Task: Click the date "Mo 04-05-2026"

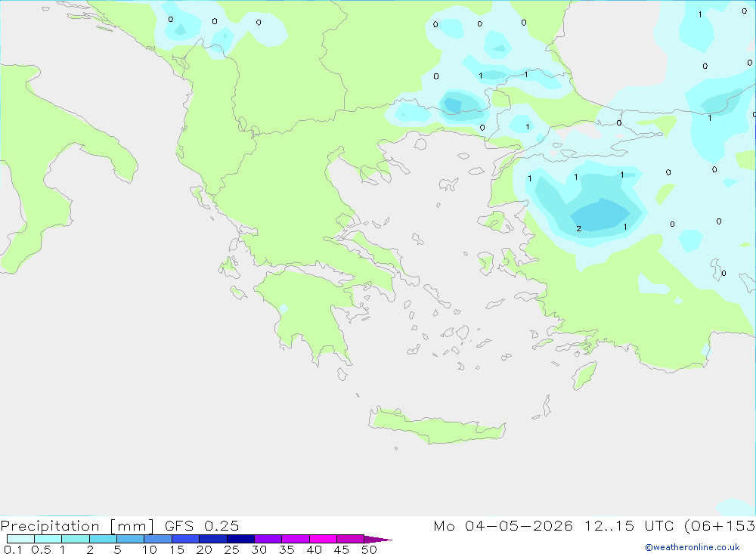Action: [503, 525]
